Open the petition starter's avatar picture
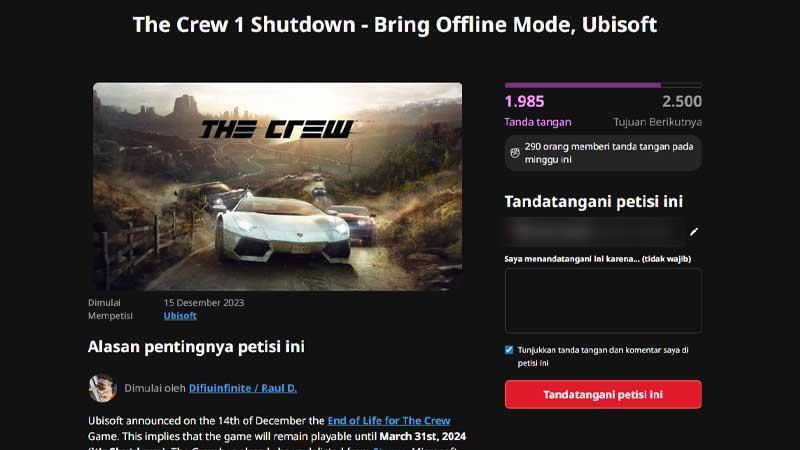The image size is (800, 450). (x=102, y=388)
